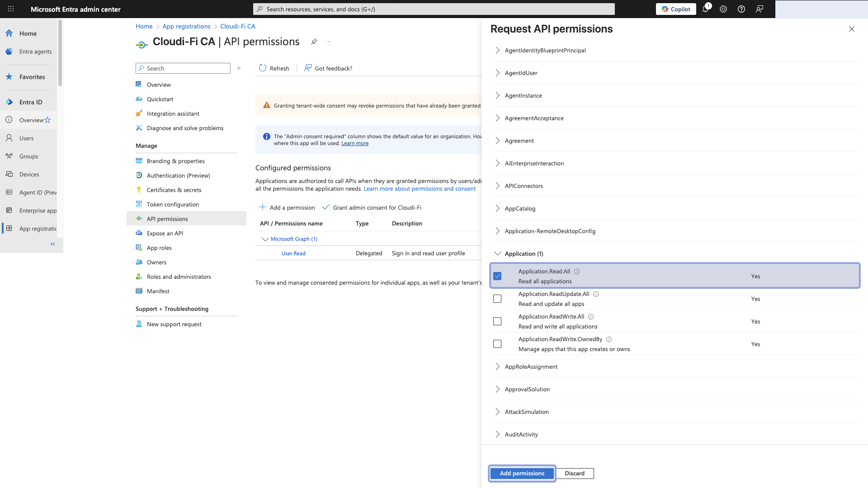Uncheck the Application.Read.All permission
Screen dimensions: 868x488
click(497, 276)
